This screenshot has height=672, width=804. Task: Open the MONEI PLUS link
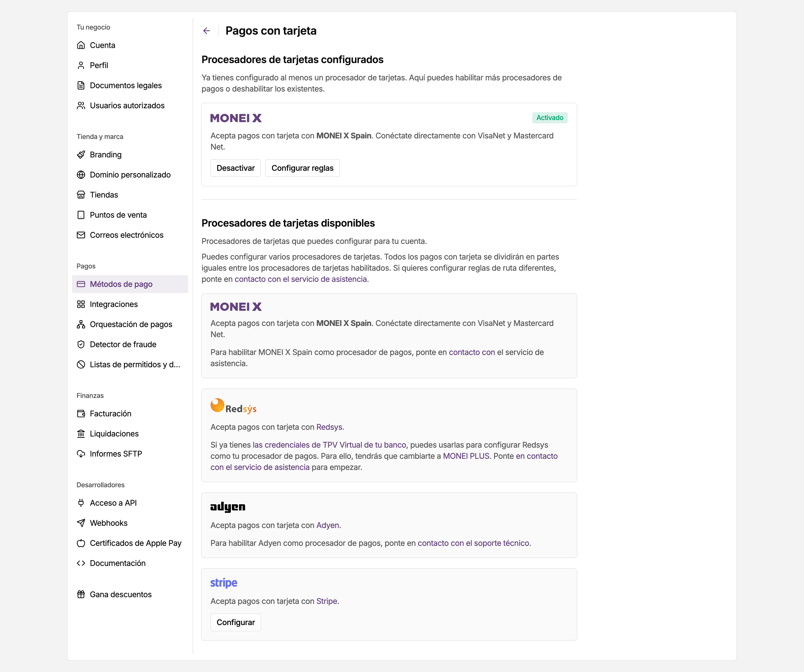pyautogui.click(x=466, y=456)
